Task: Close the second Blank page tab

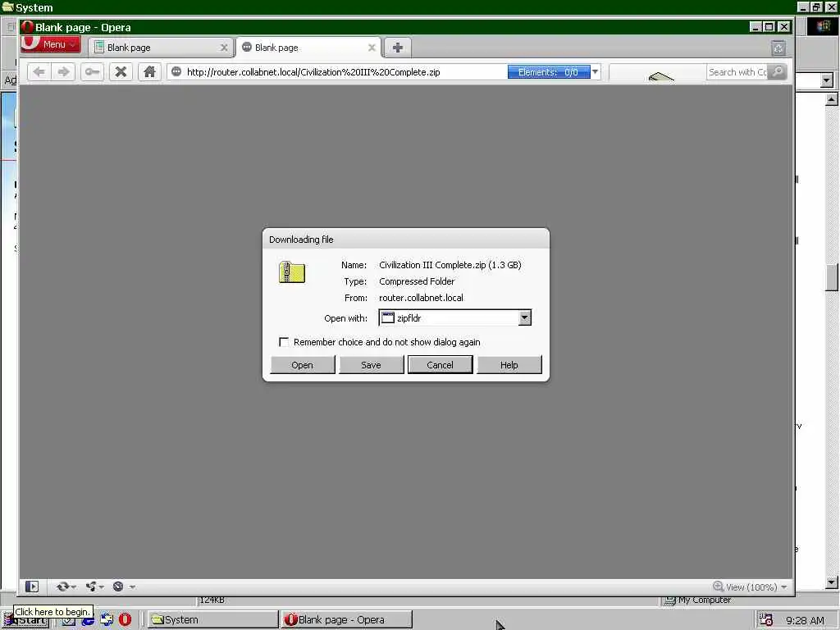Action: tap(372, 48)
